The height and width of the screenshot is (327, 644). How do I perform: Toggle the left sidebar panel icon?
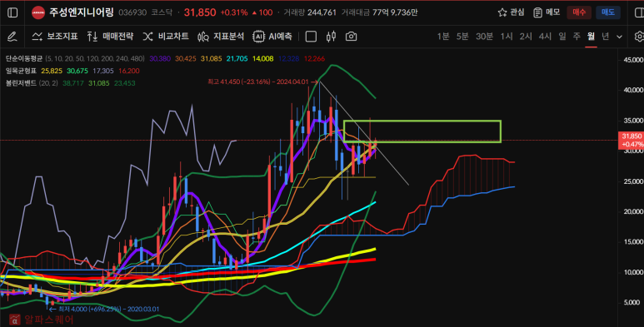(x=12, y=12)
